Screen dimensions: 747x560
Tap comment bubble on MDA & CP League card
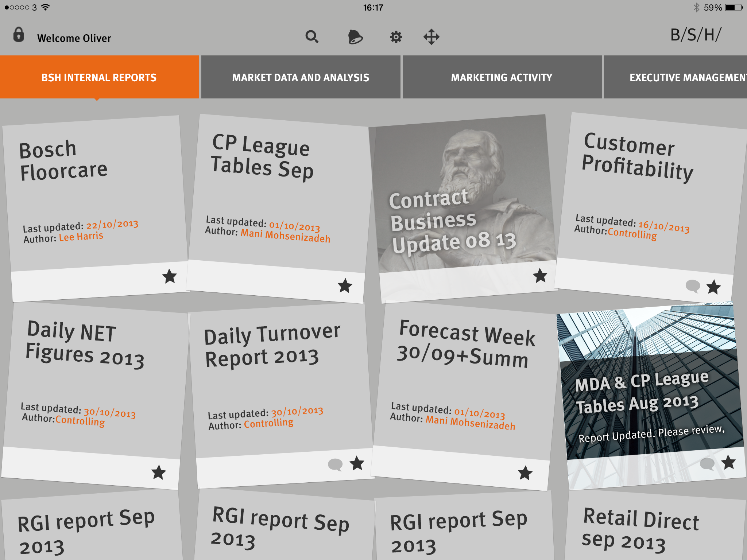pyautogui.click(x=707, y=464)
